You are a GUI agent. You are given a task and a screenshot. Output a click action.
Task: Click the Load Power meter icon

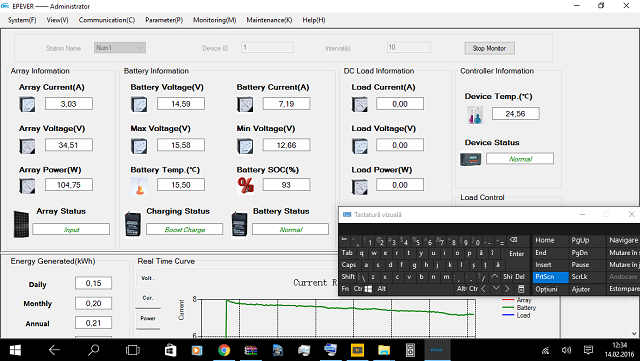(x=360, y=187)
